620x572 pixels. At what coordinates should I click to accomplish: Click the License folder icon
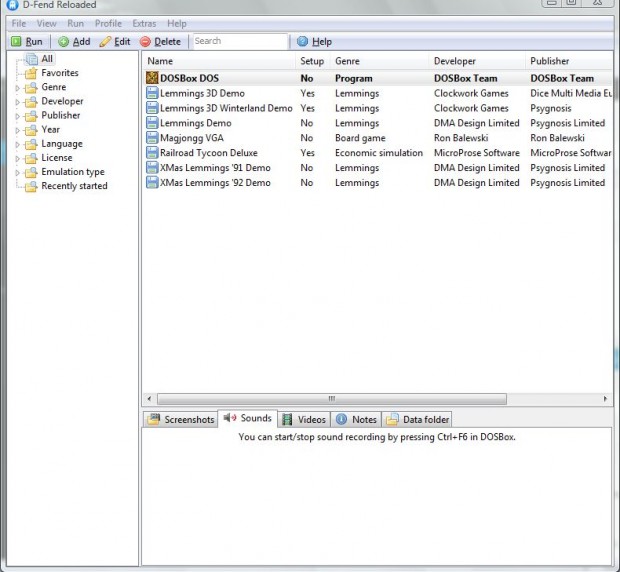click(31, 158)
